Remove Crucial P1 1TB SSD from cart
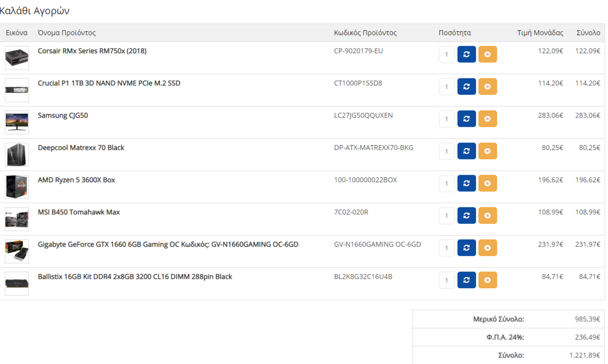The image size is (608, 364). point(488,86)
